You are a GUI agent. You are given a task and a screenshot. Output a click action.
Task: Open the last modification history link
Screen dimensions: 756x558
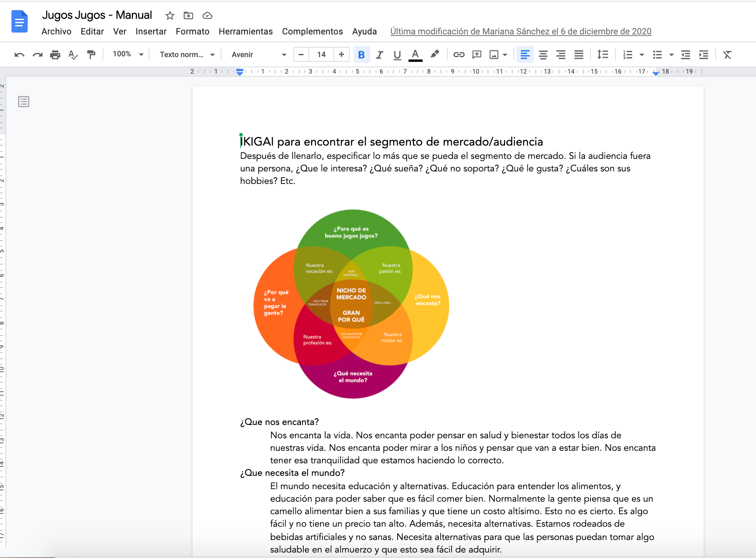coord(521,31)
